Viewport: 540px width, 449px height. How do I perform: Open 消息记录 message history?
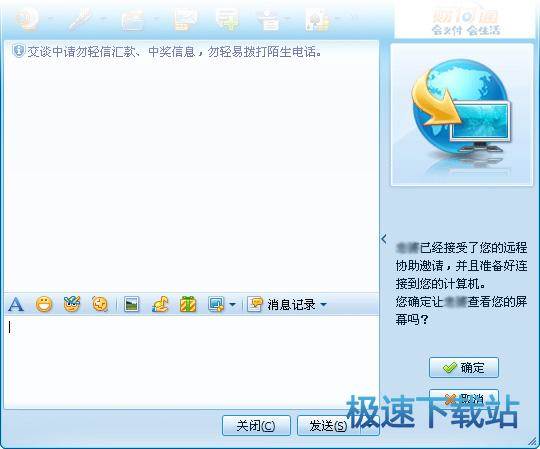coord(282,304)
